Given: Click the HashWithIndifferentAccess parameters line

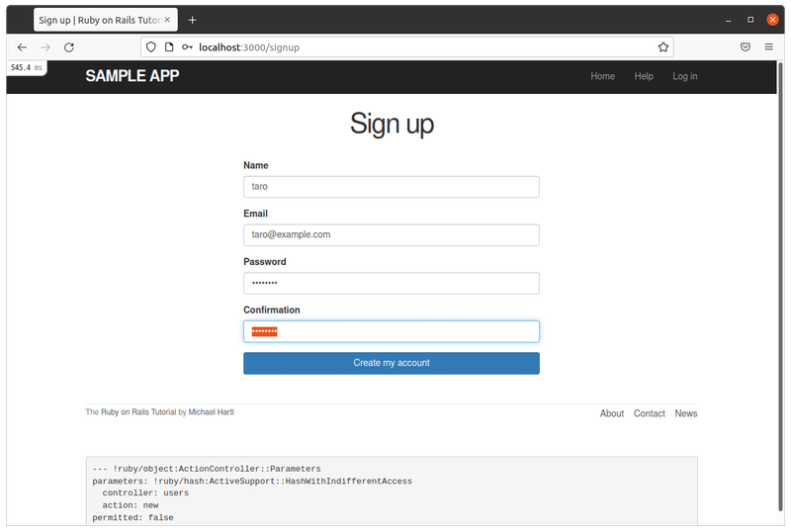Looking at the screenshot, I should (252, 481).
